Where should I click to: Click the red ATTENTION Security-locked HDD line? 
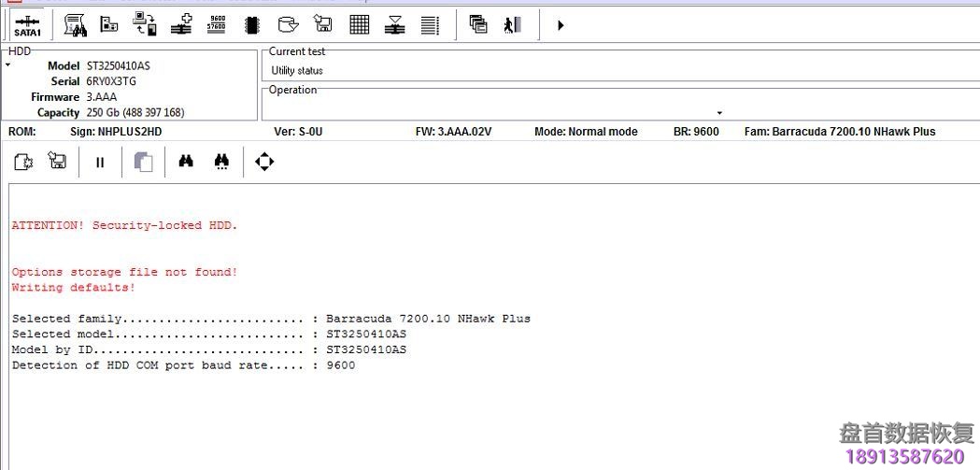124,225
